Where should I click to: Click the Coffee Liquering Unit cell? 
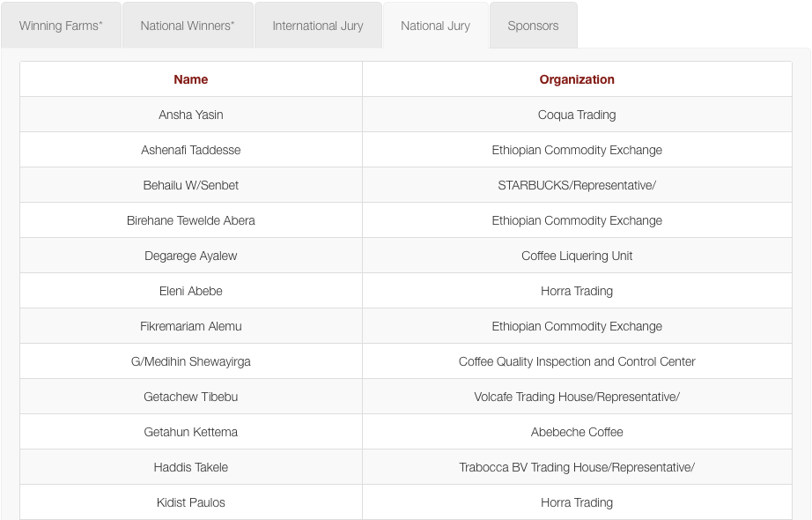[577, 256]
